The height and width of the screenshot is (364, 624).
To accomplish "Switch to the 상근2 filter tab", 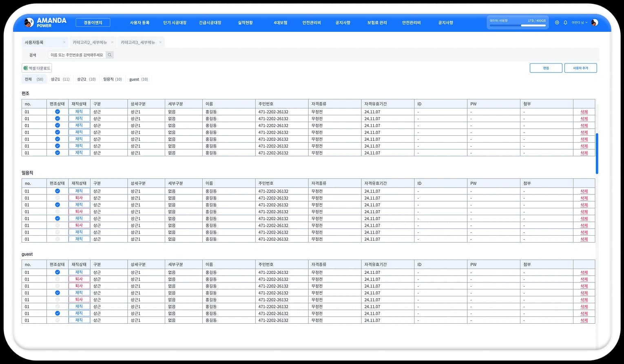I will coord(86,79).
